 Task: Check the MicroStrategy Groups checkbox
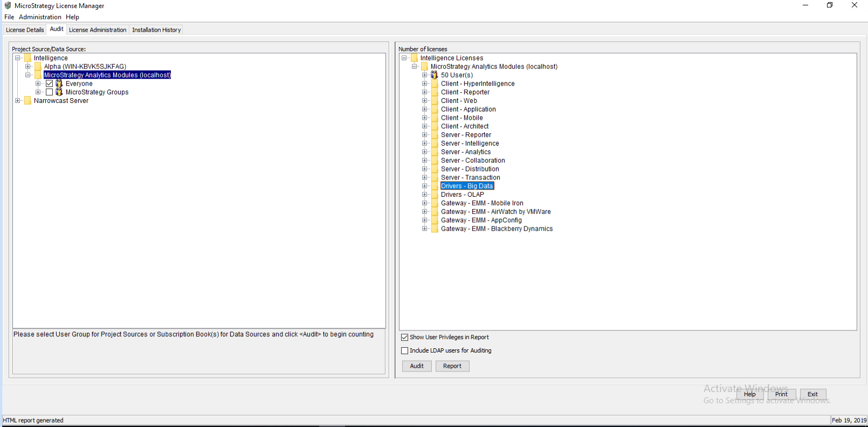click(50, 92)
